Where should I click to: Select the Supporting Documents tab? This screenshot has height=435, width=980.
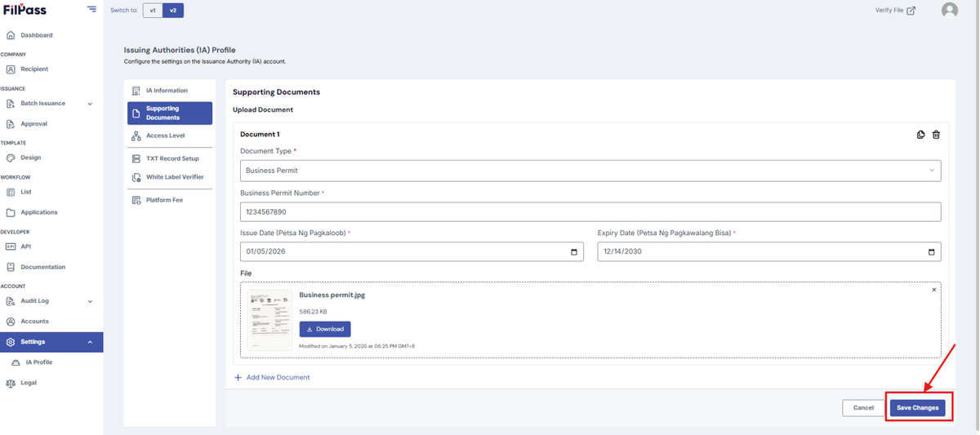coord(170,113)
